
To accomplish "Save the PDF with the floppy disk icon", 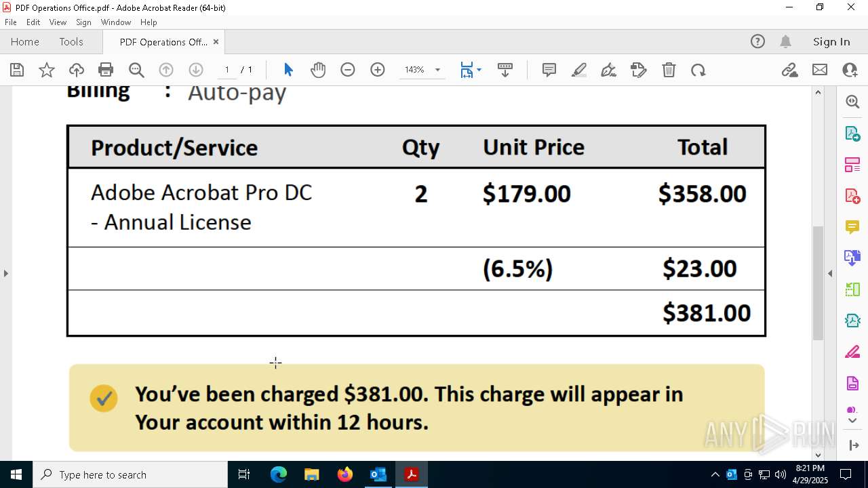I will [x=17, y=70].
